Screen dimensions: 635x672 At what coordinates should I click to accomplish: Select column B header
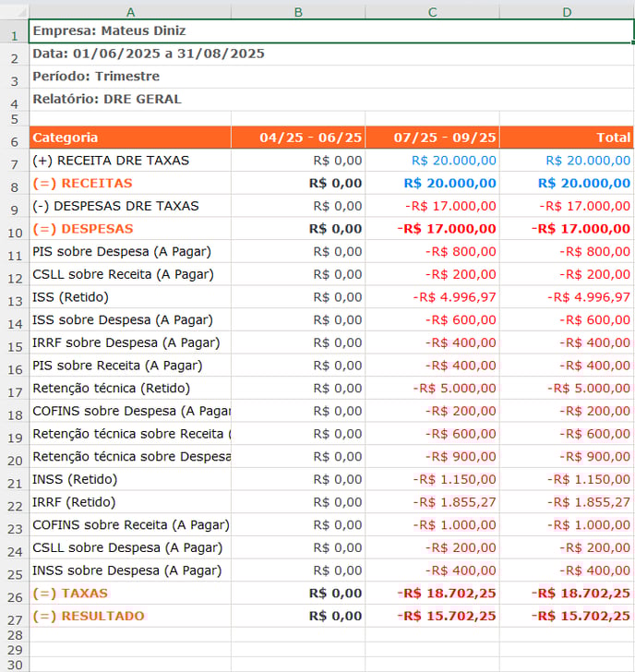pos(298,12)
